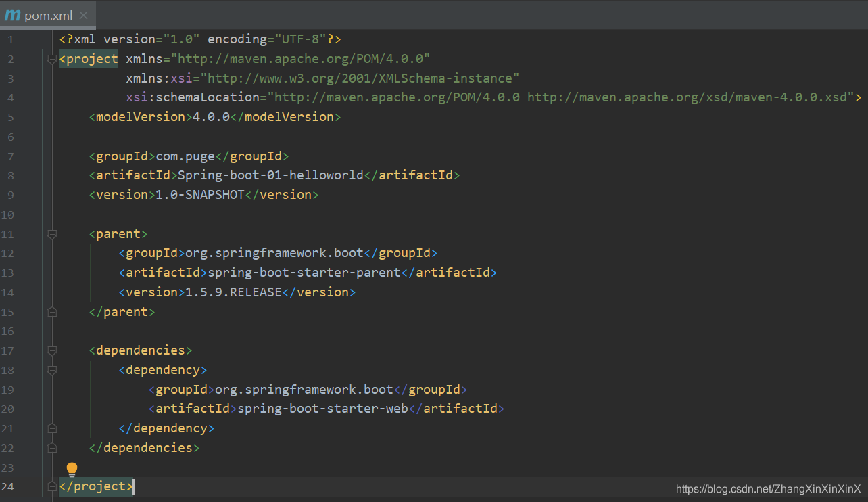
Task: Click the modelVersion value 4.0.0
Action: pos(212,117)
